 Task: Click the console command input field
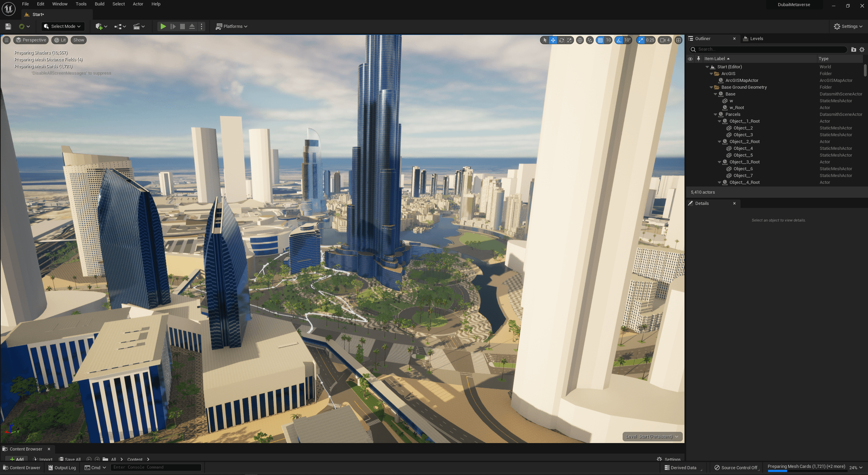156,468
